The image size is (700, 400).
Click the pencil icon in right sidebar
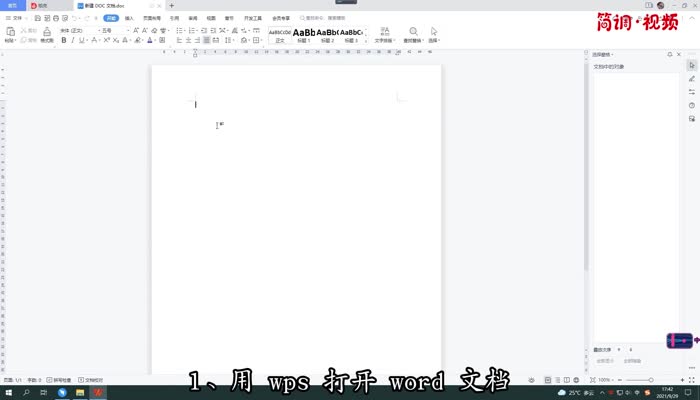[692, 79]
